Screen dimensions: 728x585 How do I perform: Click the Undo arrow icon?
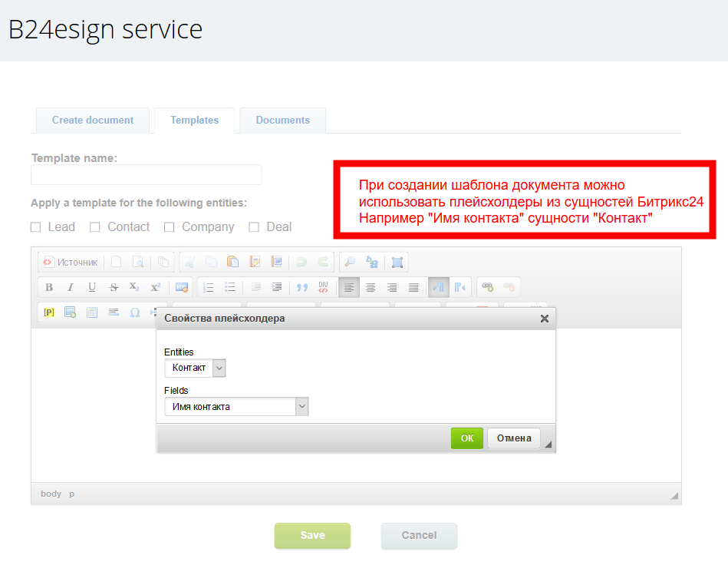click(x=301, y=262)
